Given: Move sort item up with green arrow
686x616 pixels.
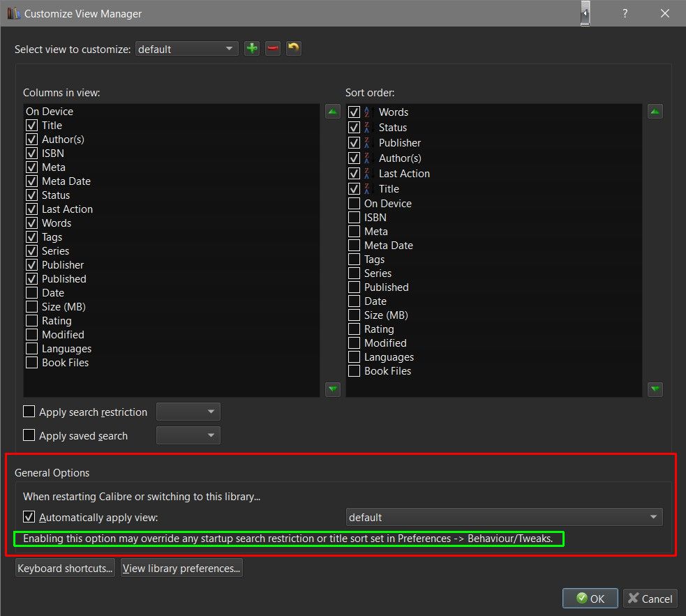Looking at the screenshot, I should [x=655, y=112].
